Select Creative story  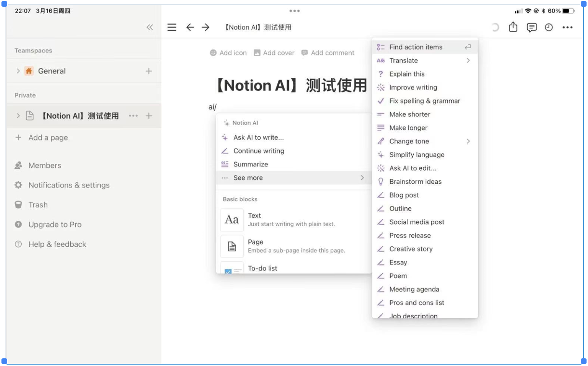click(x=425, y=249)
